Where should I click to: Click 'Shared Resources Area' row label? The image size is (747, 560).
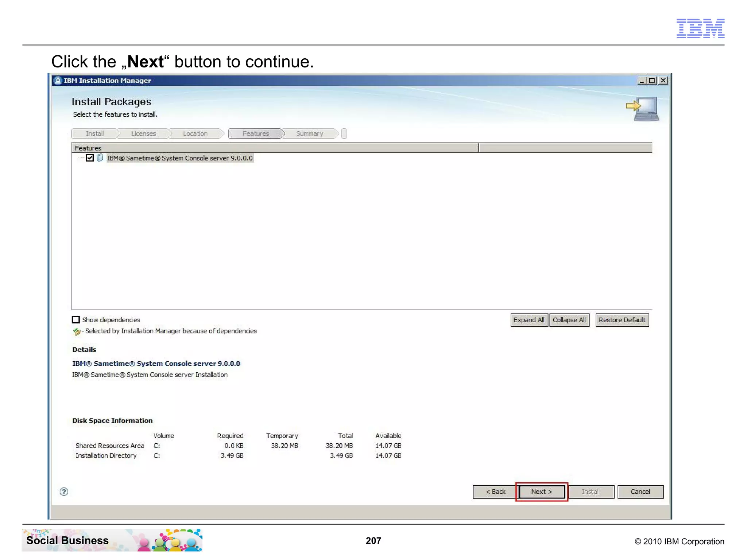[110, 446]
